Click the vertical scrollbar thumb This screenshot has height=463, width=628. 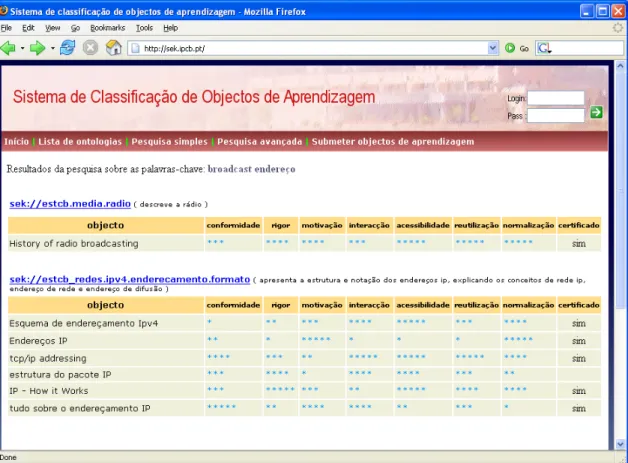(620, 189)
